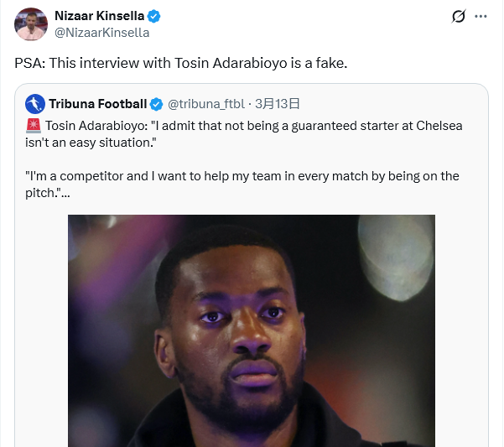The width and height of the screenshot is (504, 447).
Task: Open Tribuna Football profile via its name
Action: point(97,104)
